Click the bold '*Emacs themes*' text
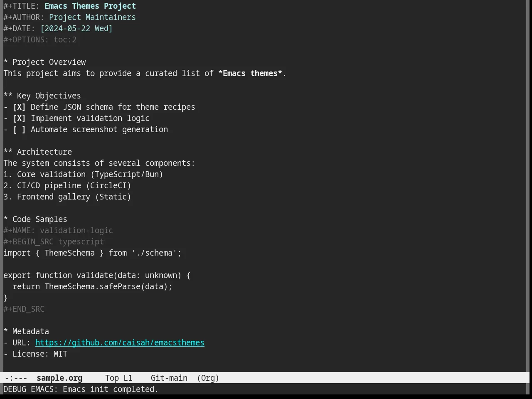This screenshot has height=399, width=532. tap(250, 74)
